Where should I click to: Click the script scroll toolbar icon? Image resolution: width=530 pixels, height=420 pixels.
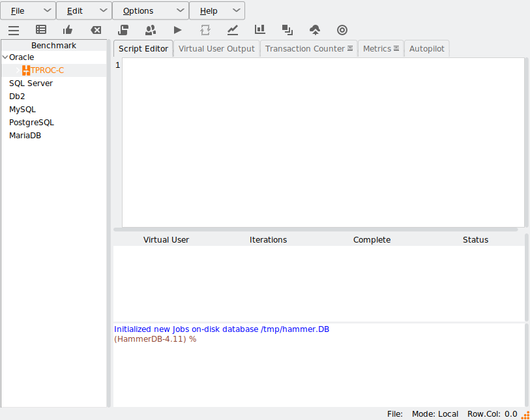(123, 30)
